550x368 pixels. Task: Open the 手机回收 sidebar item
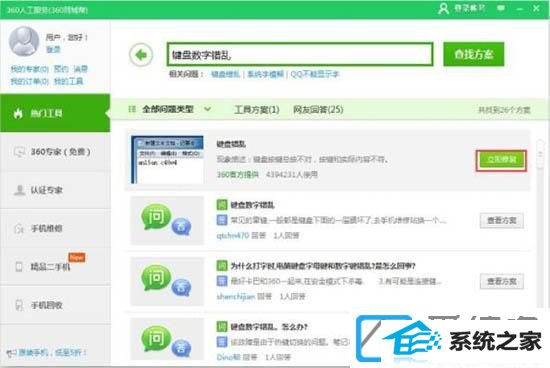(55, 305)
